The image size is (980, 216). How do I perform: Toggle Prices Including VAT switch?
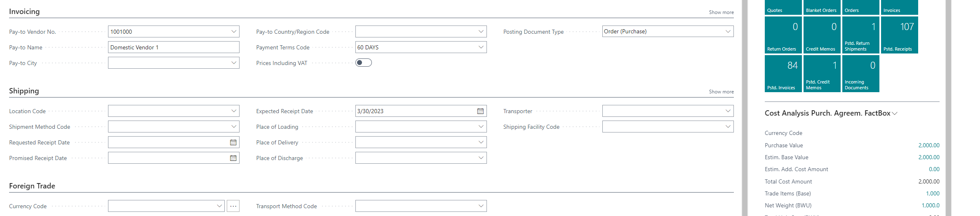364,63
